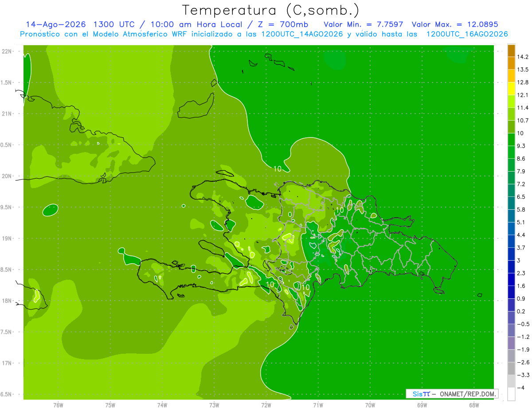Click the "72W" longitude axis label
This screenshot has width=532, height=411.
point(266,405)
